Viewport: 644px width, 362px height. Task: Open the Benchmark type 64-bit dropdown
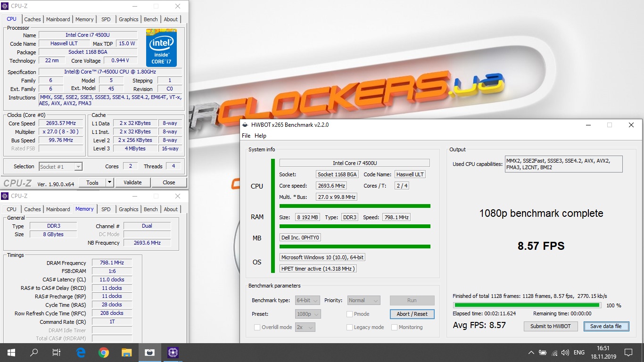[x=308, y=300]
